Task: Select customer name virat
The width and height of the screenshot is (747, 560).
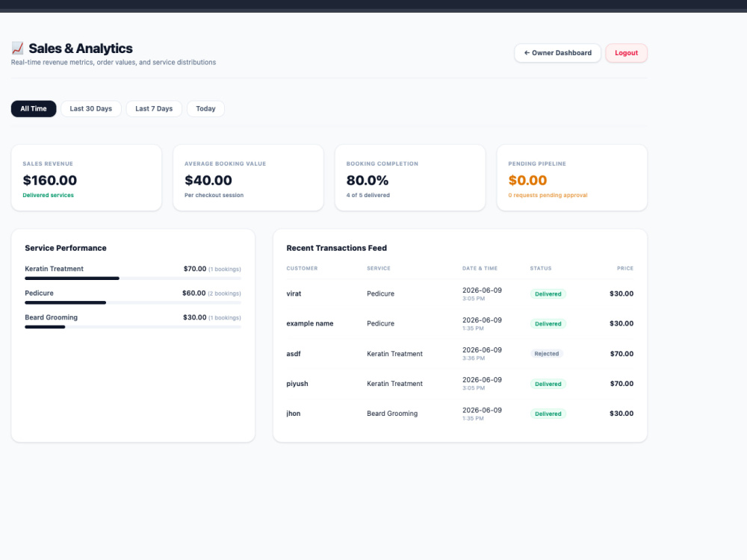Action: point(294,293)
